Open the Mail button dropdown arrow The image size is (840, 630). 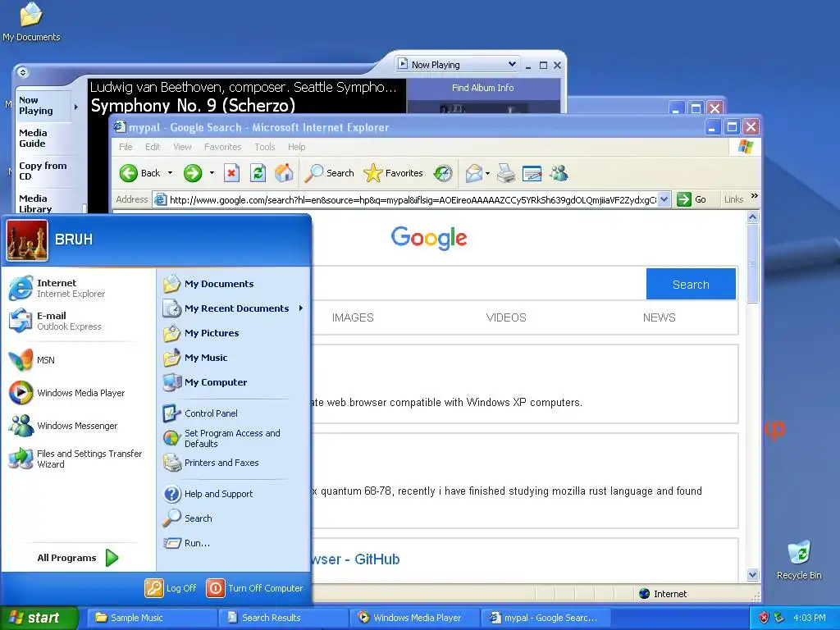point(487,173)
